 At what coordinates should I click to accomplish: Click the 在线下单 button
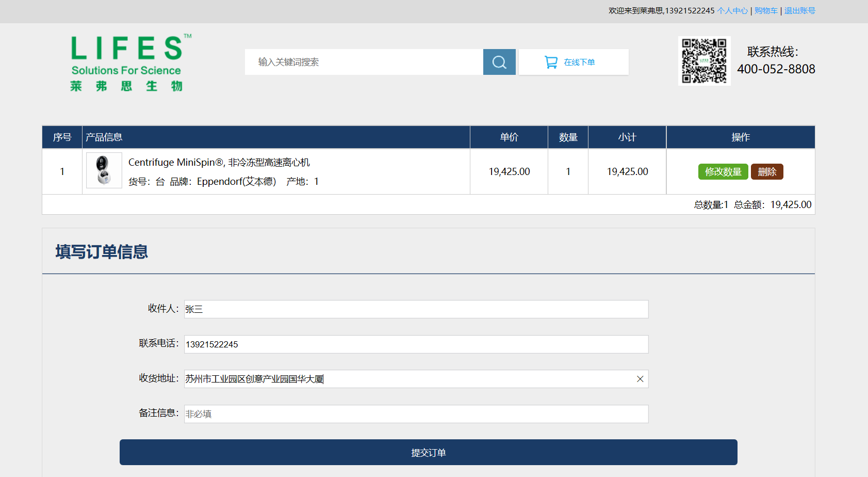(574, 62)
